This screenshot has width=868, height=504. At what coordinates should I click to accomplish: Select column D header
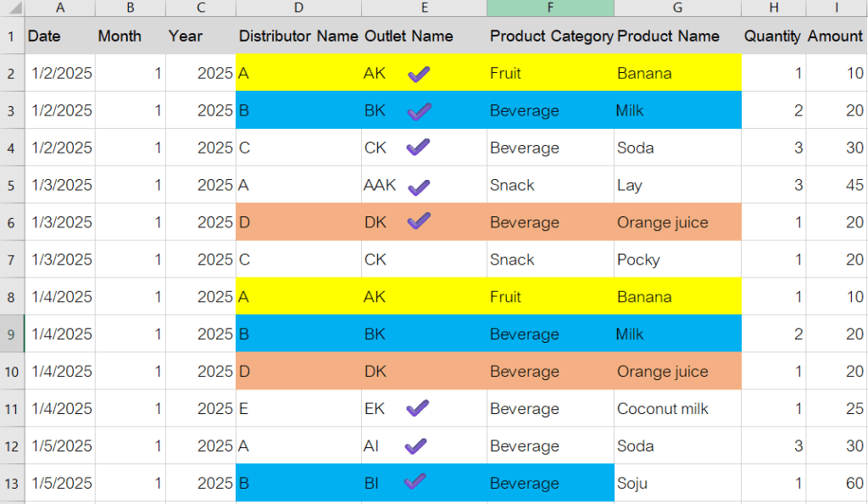pyautogui.click(x=298, y=8)
